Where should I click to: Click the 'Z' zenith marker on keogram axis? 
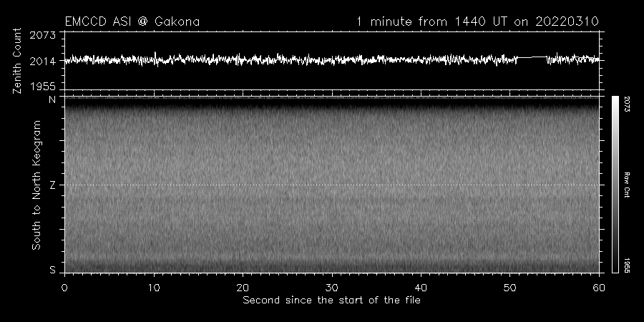52,185
